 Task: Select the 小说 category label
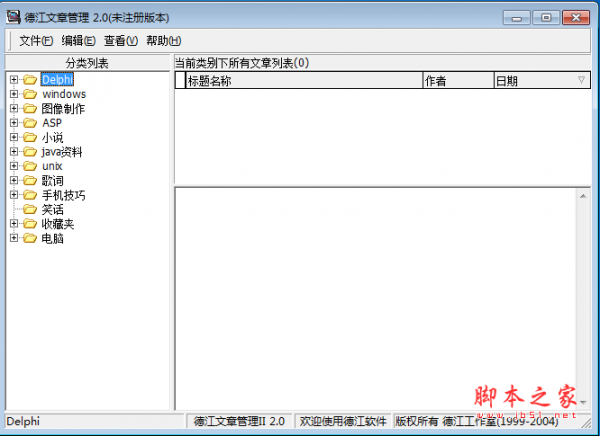point(52,137)
